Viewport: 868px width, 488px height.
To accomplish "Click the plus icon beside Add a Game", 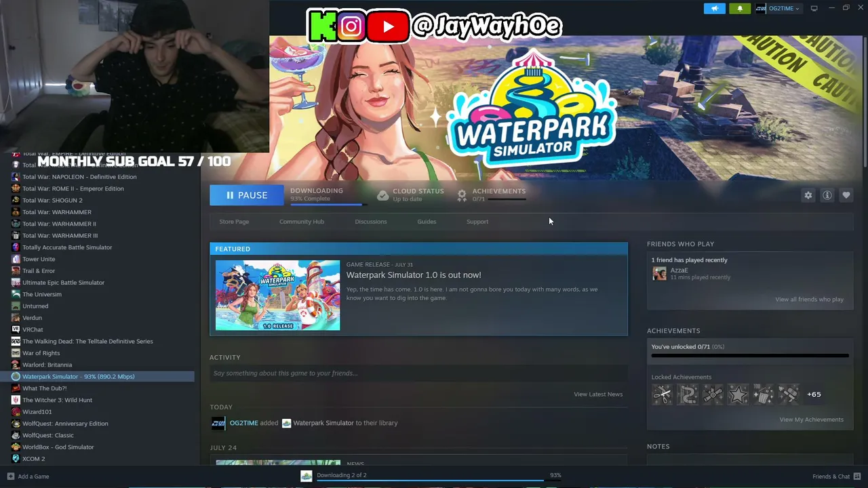I will click(10, 476).
